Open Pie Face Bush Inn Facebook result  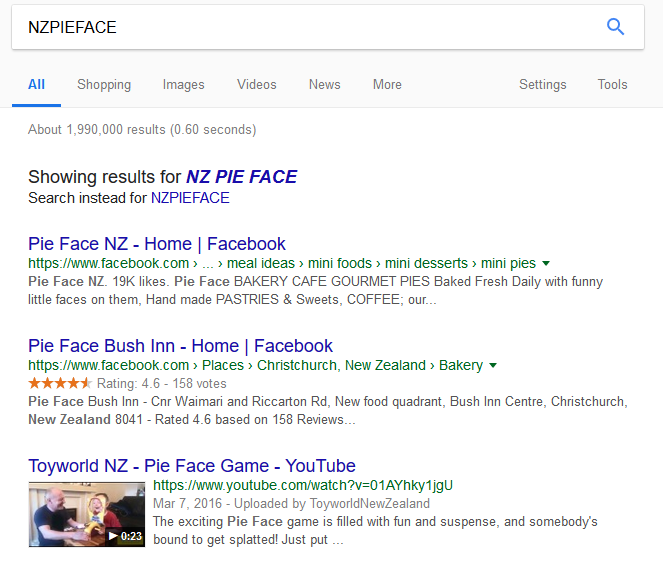point(181,346)
